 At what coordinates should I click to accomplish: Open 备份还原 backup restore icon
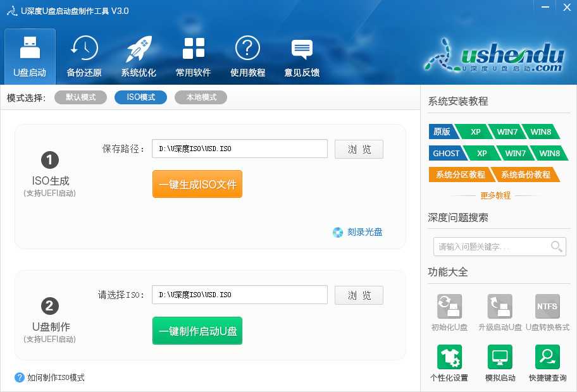click(84, 48)
